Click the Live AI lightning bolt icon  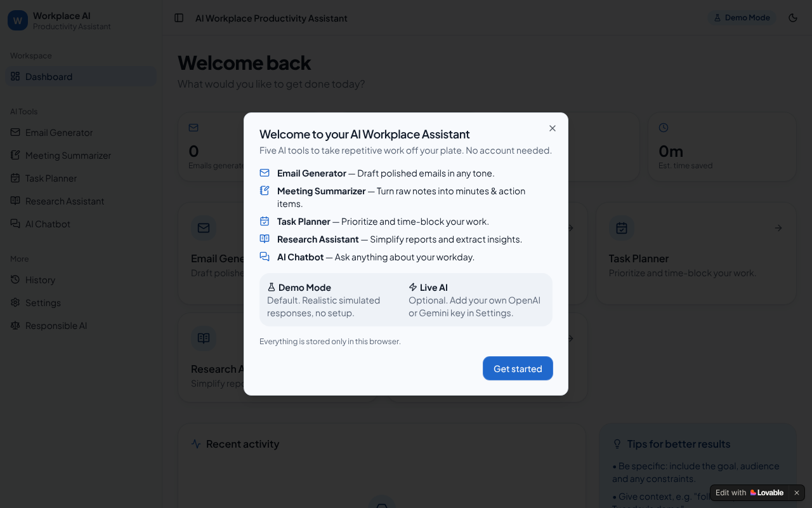click(413, 287)
